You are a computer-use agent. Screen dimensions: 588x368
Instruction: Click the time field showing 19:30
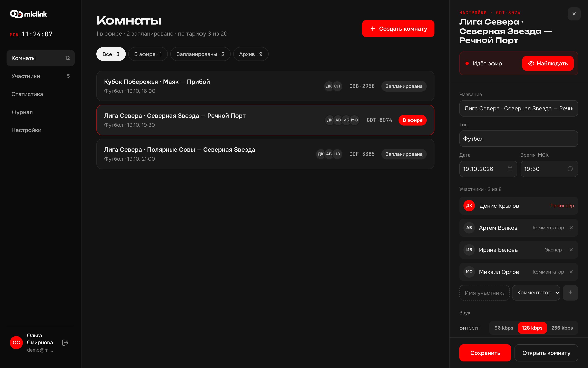pyautogui.click(x=549, y=169)
